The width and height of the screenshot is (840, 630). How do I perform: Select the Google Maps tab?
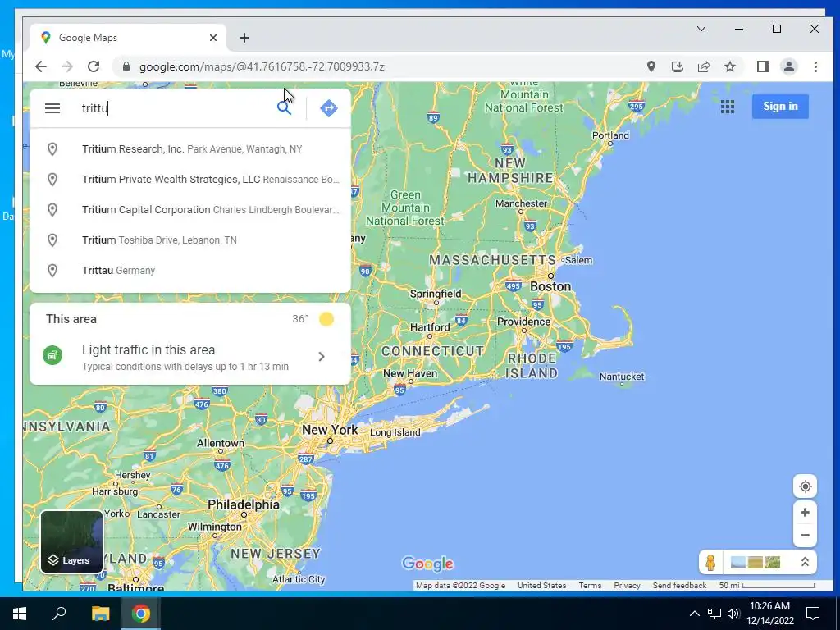[127, 38]
